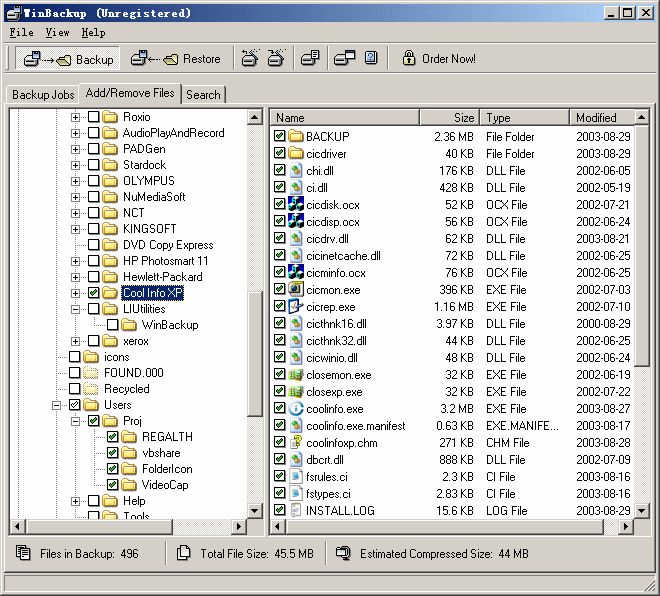The width and height of the screenshot is (660, 596).
Task: Uncheck the VideoCap folder checkbox
Action: point(112,484)
